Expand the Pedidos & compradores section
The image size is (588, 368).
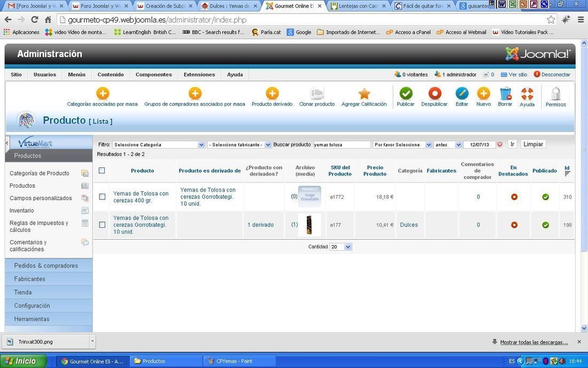coord(49,266)
